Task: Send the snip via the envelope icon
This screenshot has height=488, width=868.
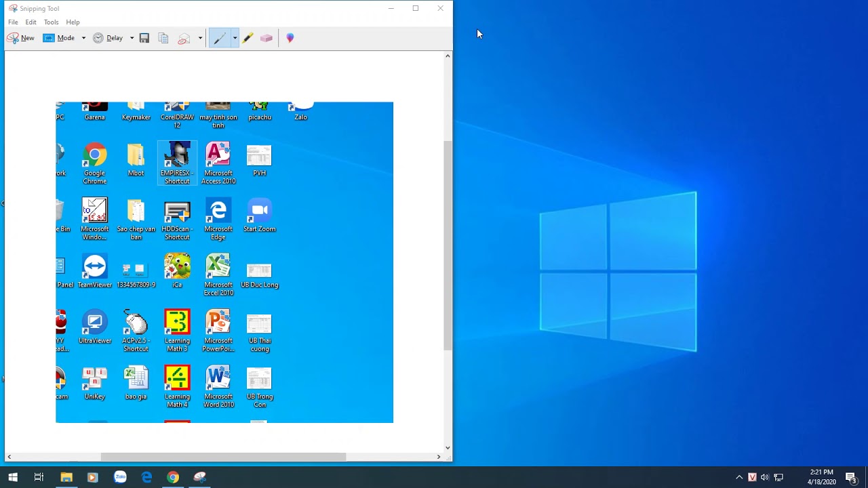Action: coord(184,38)
